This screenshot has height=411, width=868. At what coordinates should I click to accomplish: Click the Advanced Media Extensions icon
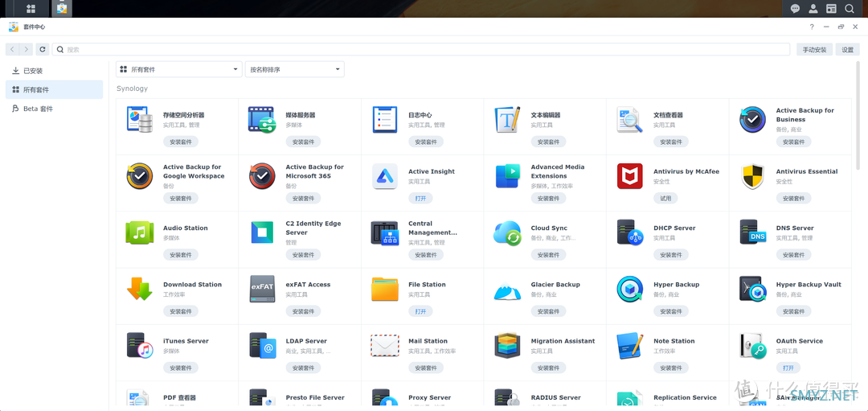click(x=507, y=176)
